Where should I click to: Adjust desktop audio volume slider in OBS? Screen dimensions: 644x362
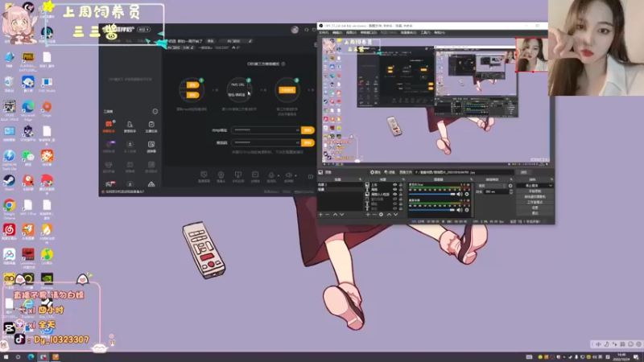[x=432, y=210]
